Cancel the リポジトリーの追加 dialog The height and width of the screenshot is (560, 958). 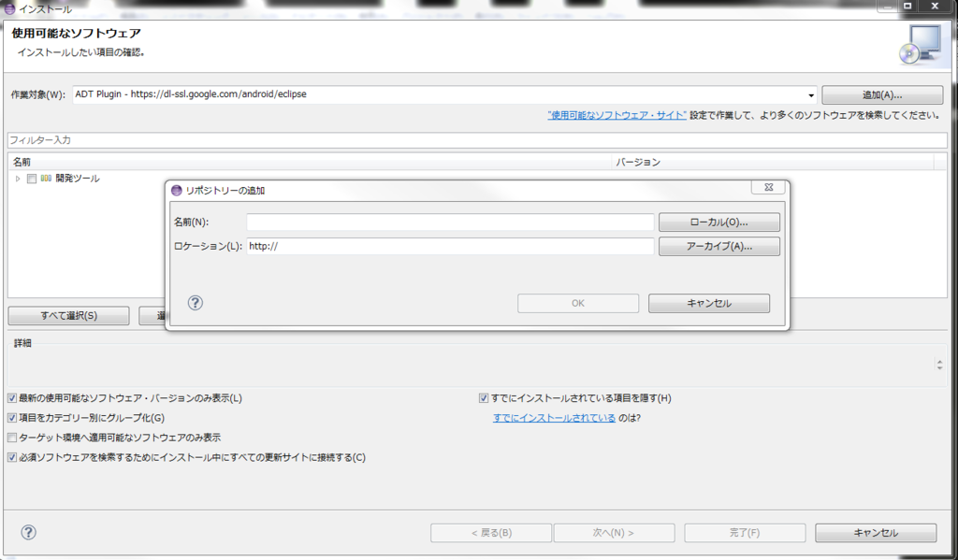pos(708,303)
